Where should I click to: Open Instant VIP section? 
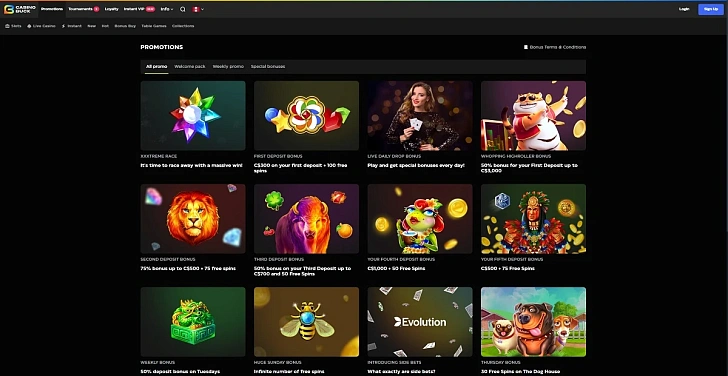click(139, 9)
